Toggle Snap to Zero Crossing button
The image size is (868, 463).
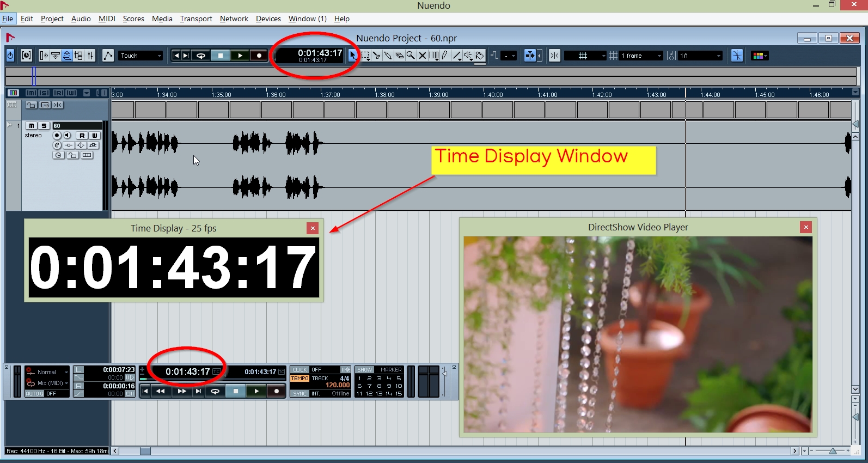tap(737, 56)
